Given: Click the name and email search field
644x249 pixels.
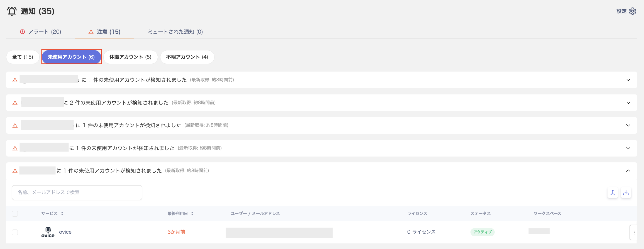Looking at the screenshot, I should click(x=77, y=192).
